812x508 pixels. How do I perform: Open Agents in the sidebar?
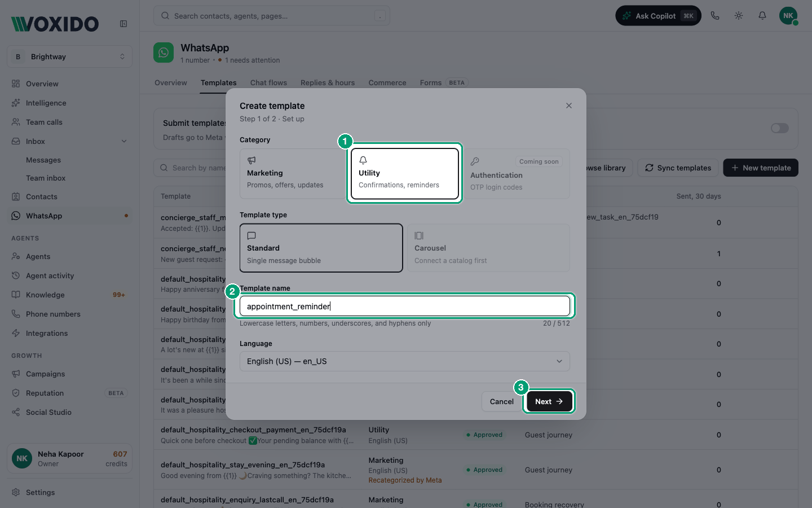pyautogui.click(x=70, y=256)
